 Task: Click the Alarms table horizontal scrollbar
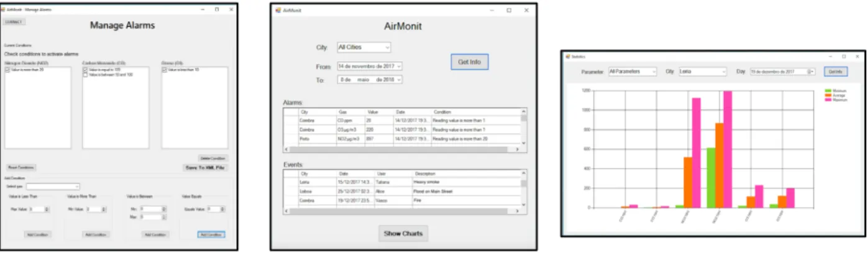click(x=402, y=150)
